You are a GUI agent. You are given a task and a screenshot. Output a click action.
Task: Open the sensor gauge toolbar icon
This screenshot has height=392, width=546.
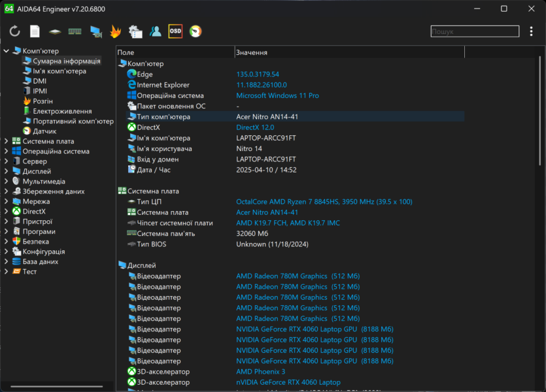(196, 31)
